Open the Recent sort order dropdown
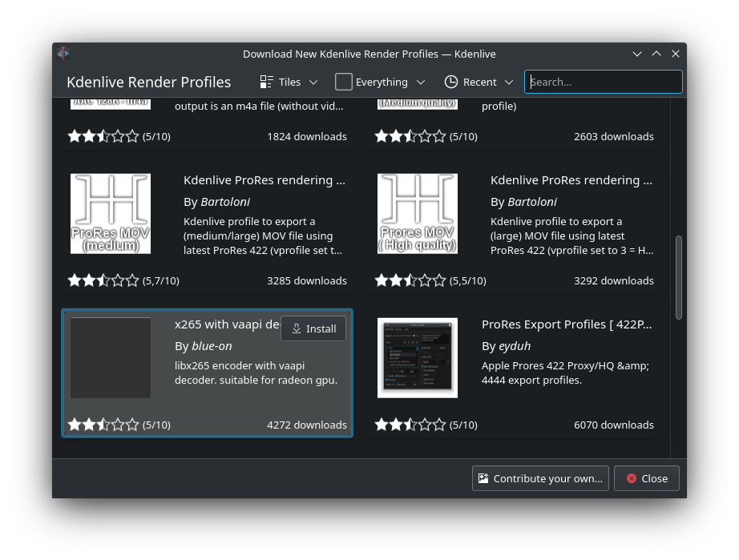Image resolution: width=739 pixels, height=560 pixels. point(479,82)
